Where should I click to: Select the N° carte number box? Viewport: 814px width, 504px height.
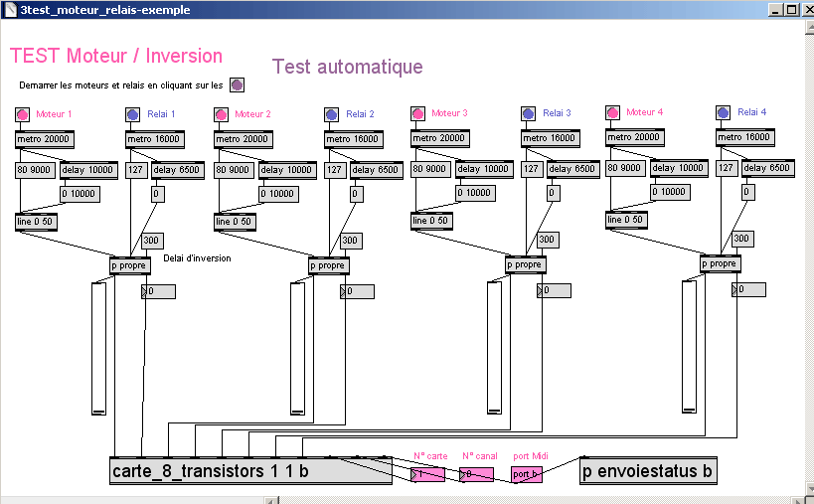[x=427, y=474]
